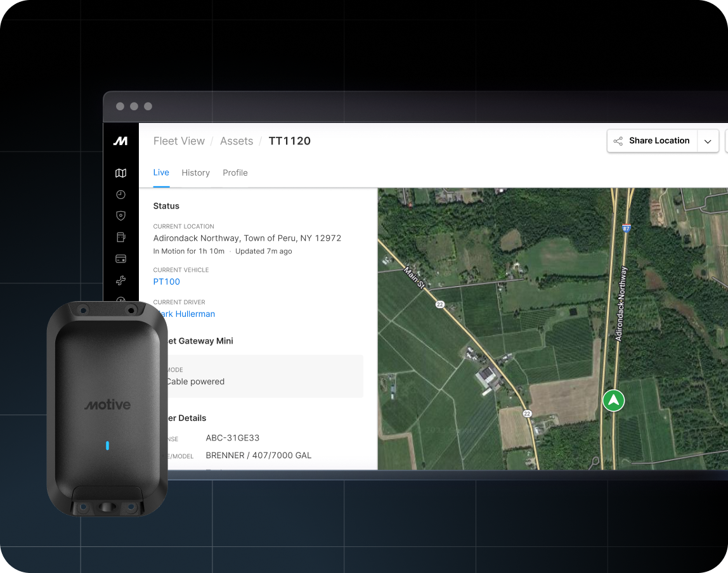Open the map view sidebar icon

120,173
